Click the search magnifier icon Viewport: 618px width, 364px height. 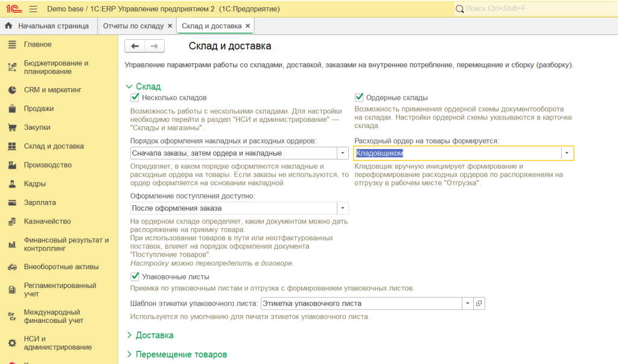pyautogui.click(x=459, y=8)
